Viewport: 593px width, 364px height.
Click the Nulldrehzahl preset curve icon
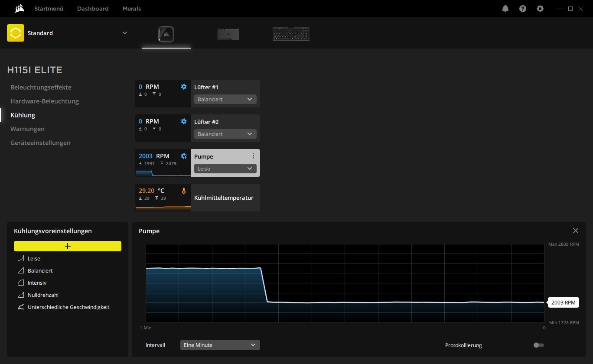point(20,295)
